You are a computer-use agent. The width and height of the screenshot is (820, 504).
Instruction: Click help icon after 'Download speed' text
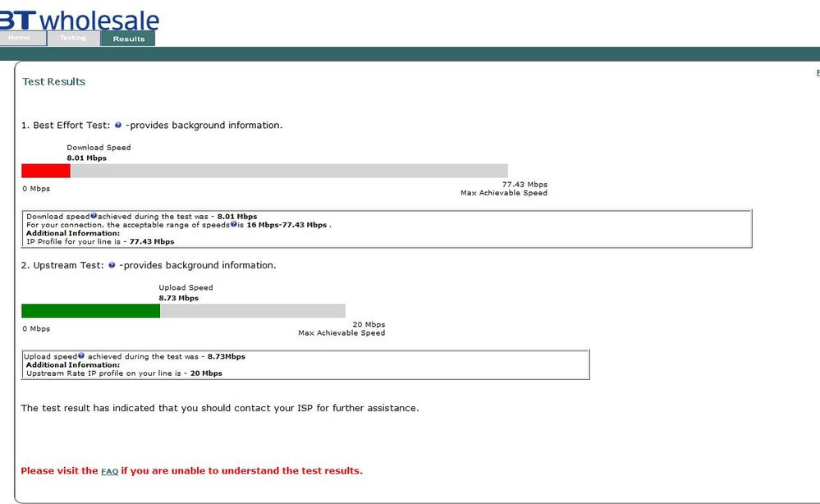[94, 215]
